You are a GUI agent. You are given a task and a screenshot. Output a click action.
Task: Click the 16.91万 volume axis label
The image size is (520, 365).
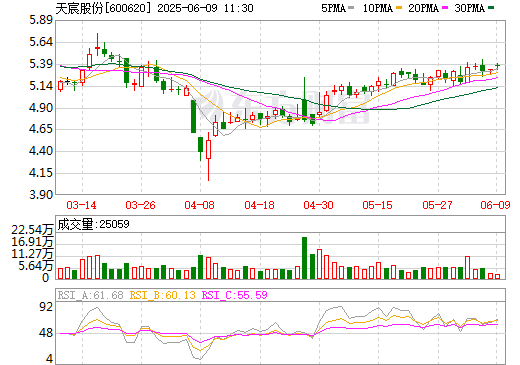point(32,242)
